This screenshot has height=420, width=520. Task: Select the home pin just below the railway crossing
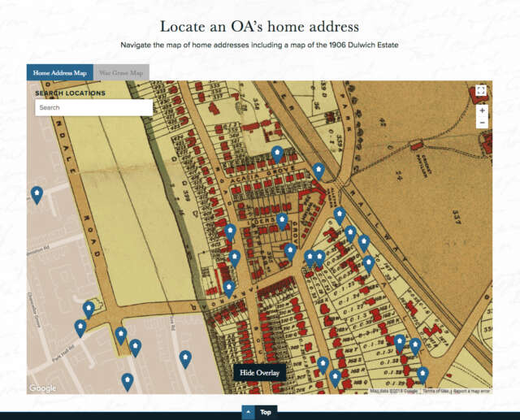[340, 216]
